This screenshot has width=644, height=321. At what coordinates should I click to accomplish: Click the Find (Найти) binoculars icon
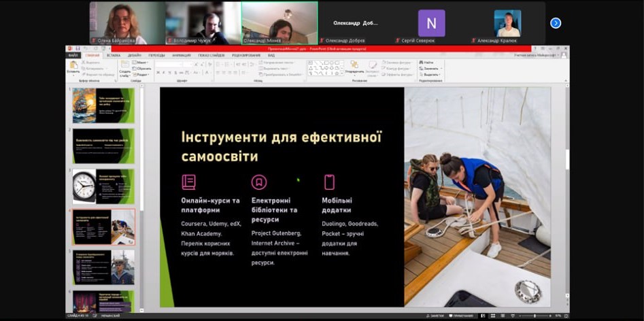[422, 63]
